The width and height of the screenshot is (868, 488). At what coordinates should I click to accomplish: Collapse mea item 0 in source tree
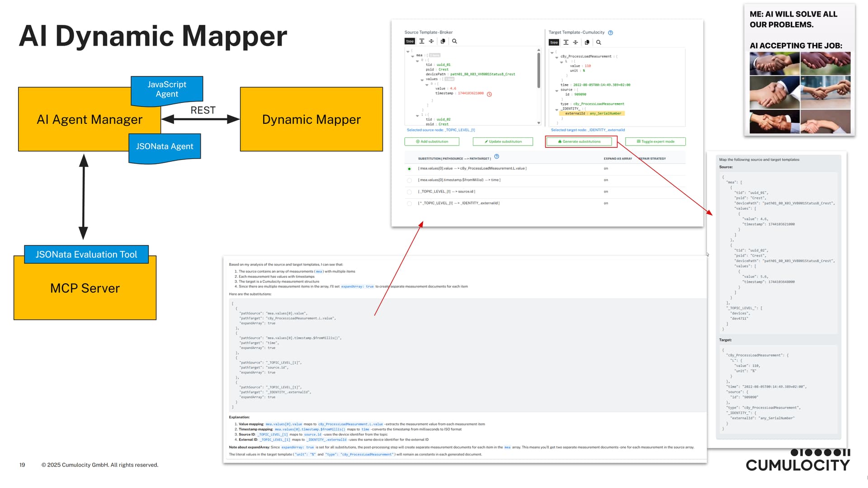417,61
